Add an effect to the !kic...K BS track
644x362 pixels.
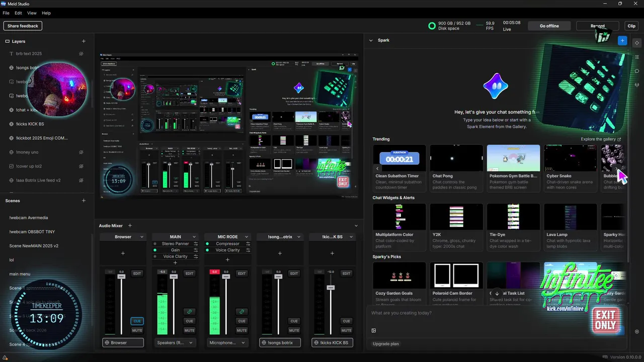tap(332, 253)
